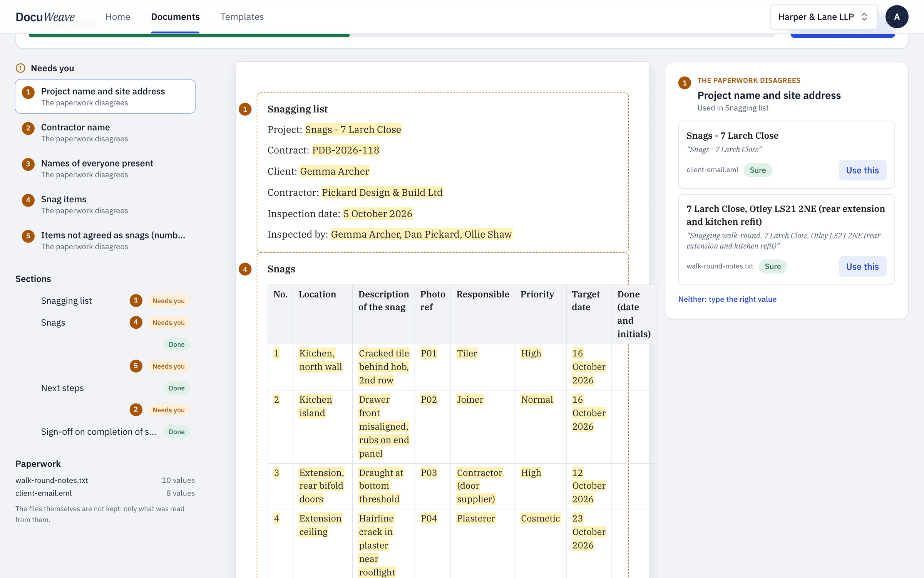This screenshot has height=578, width=924.
Task: Click 'Neither: type the right value'
Action: [727, 299]
